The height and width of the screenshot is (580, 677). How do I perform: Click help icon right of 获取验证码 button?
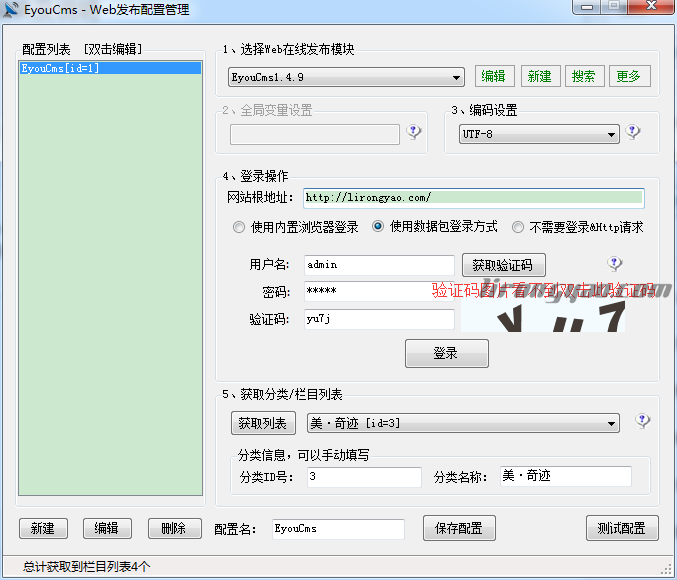tap(614, 263)
